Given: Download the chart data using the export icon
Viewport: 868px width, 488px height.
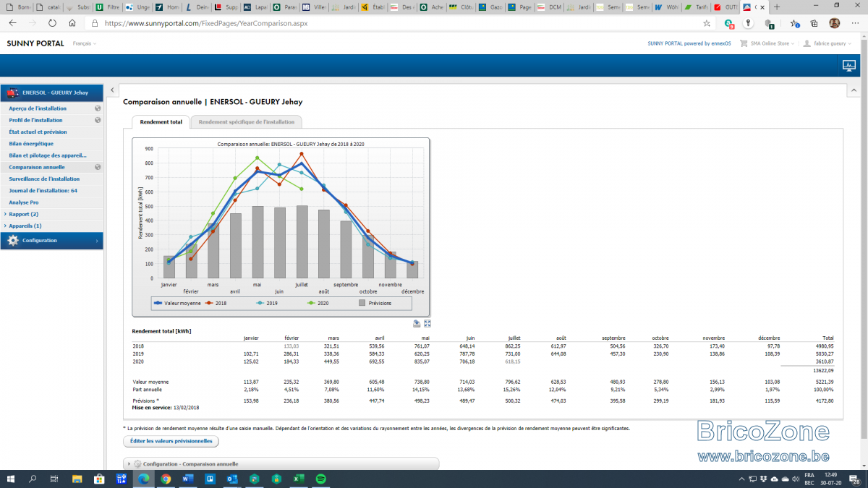Looking at the screenshot, I should pos(417,324).
